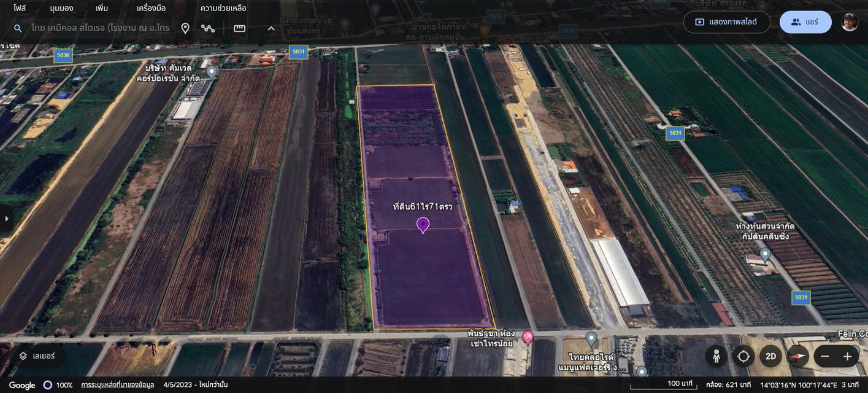Open the เครื่องมือ menu
The image size is (868, 393).
(x=151, y=8)
